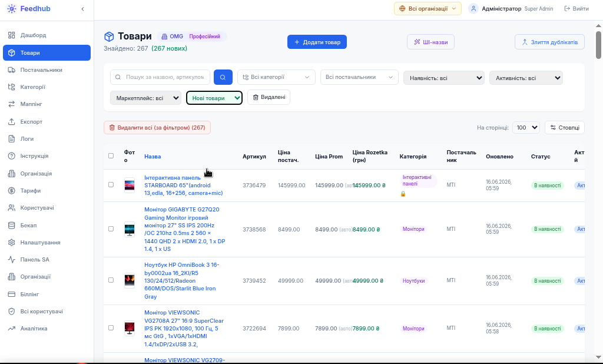Viewport: 603px width, 364px height.
Task: Sort by Назва column header
Action: [153, 156]
